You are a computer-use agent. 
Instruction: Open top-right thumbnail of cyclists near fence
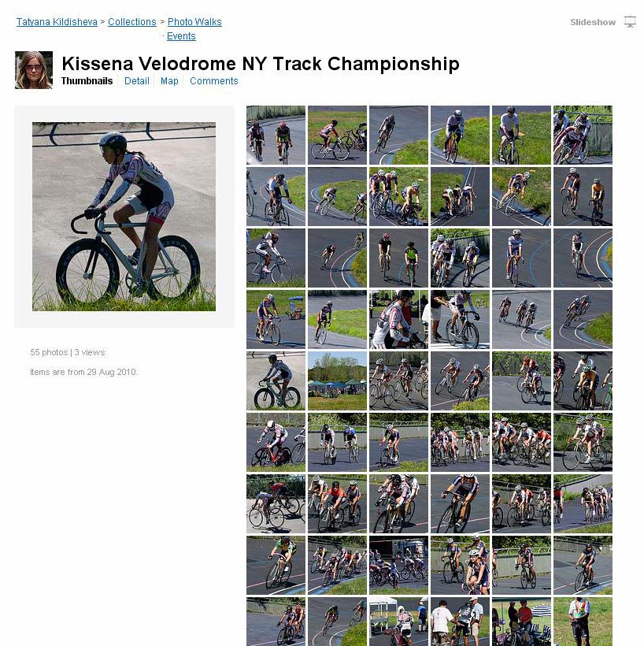583,136
